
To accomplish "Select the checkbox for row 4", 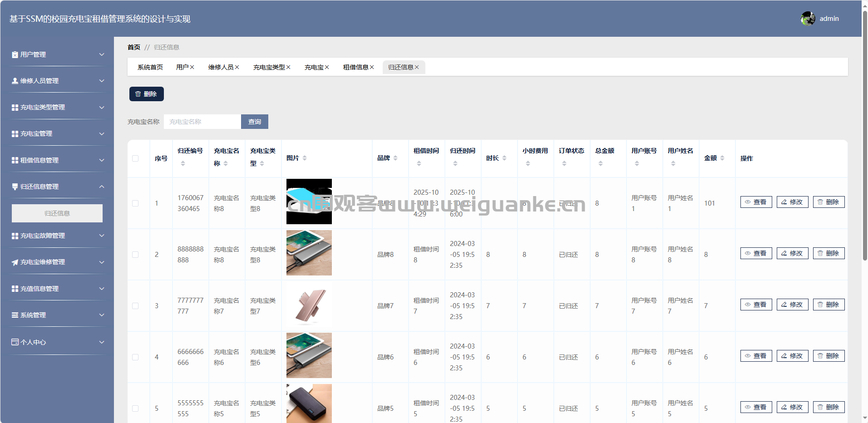I will (x=135, y=357).
